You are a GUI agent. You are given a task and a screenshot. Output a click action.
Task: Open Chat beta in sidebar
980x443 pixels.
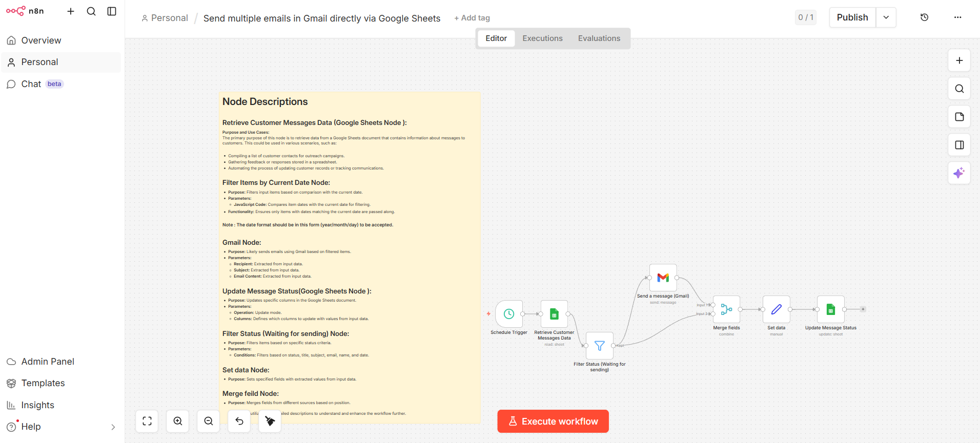point(62,84)
